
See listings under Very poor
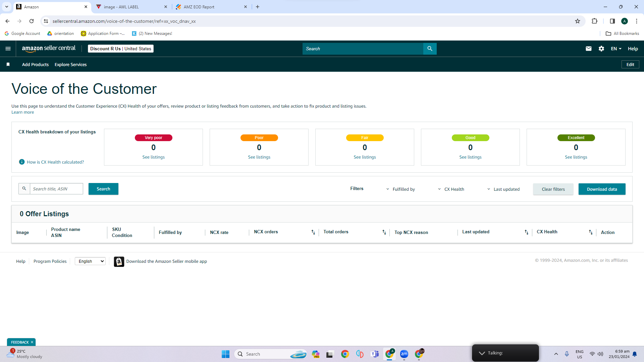(x=153, y=157)
